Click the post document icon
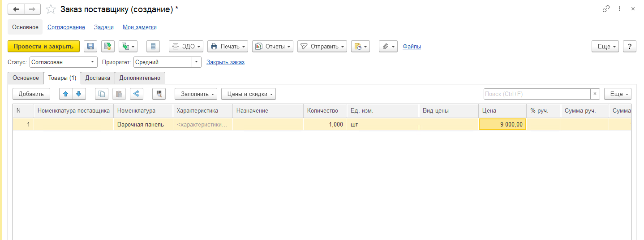The height and width of the screenshot is (240, 644). 107,46
